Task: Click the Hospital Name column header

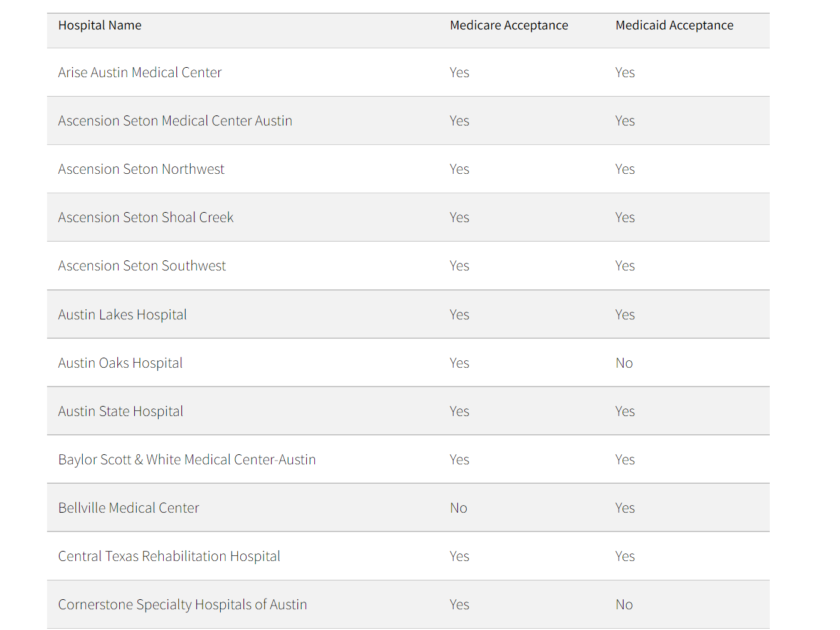Action: (x=100, y=26)
